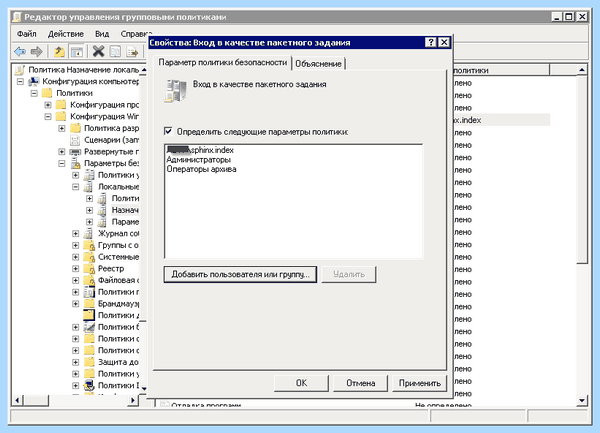Click the Параметры безопасности lock icon

(x=75, y=163)
